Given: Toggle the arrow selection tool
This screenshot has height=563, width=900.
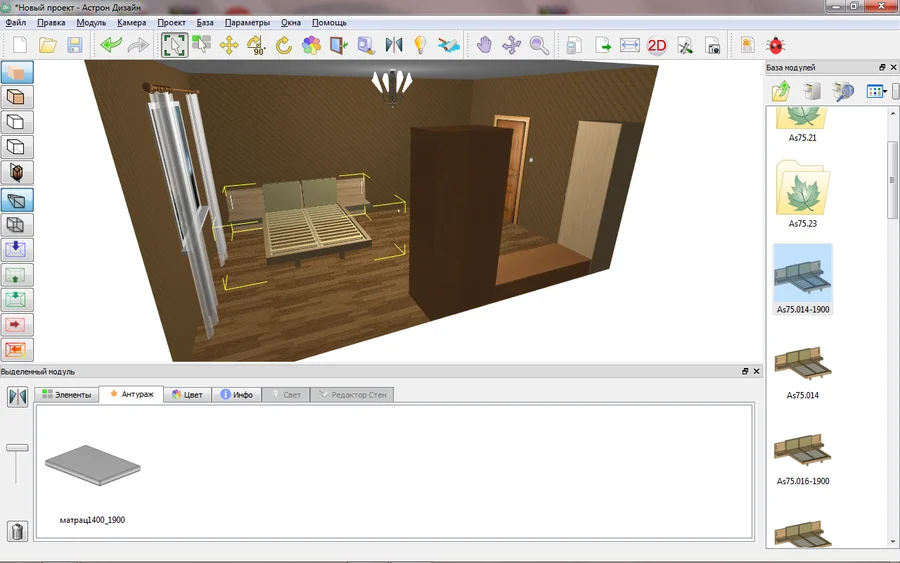Looking at the screenshot, I should tap(174, 45).
